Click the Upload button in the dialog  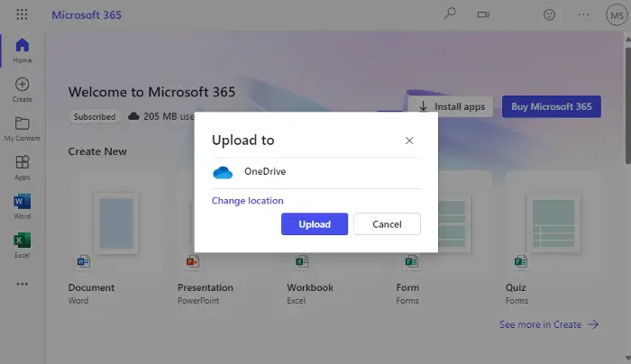315,224
